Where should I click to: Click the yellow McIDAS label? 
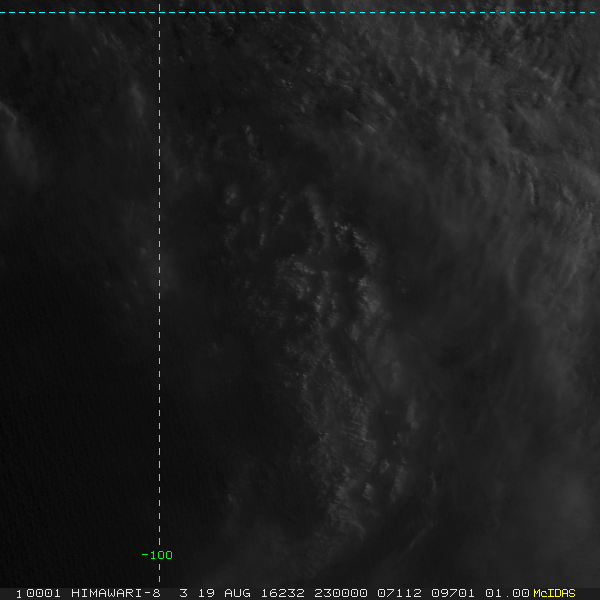point(554,593)
